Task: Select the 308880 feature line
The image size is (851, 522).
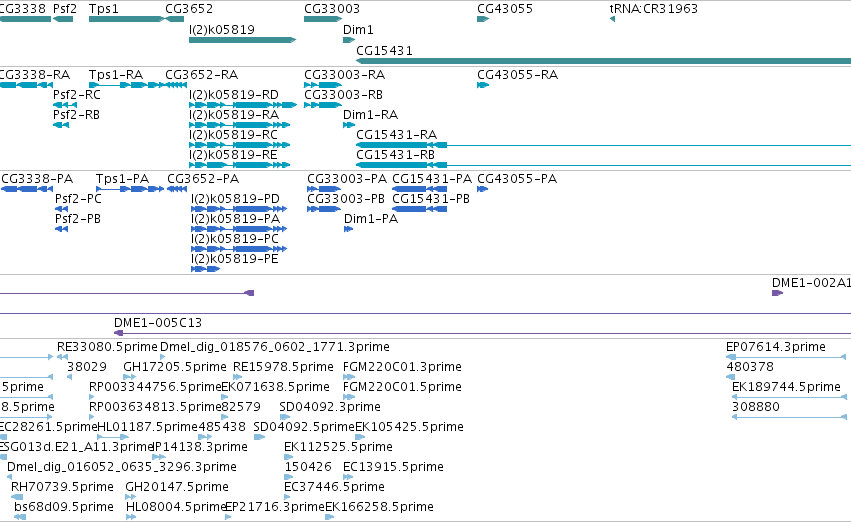Action: (789, 417)
